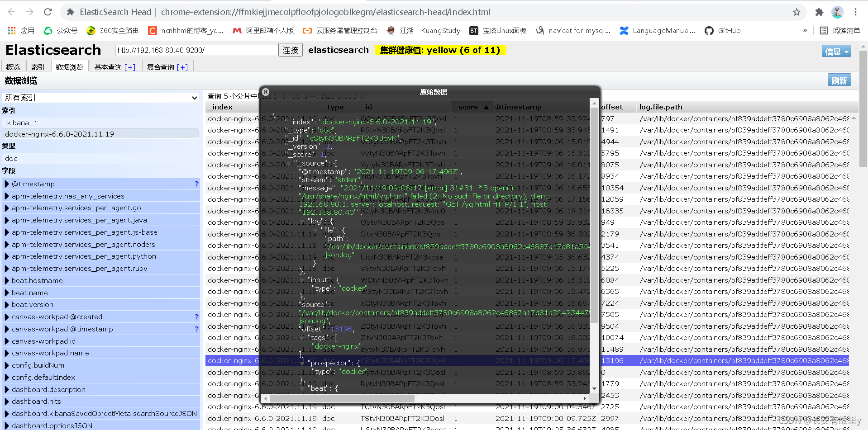
Task: Move popup horizontal scrollbar thumb
Action: [x=342, y=399]
